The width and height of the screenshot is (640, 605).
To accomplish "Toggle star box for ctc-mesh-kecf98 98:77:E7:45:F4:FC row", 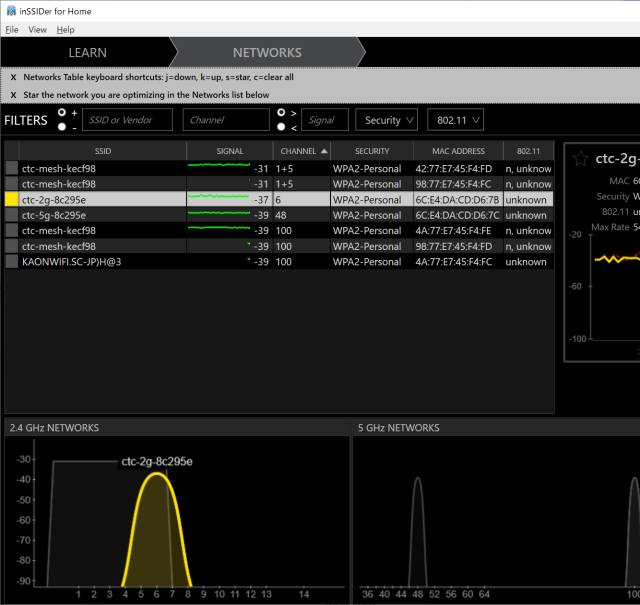I will (12, 184).
